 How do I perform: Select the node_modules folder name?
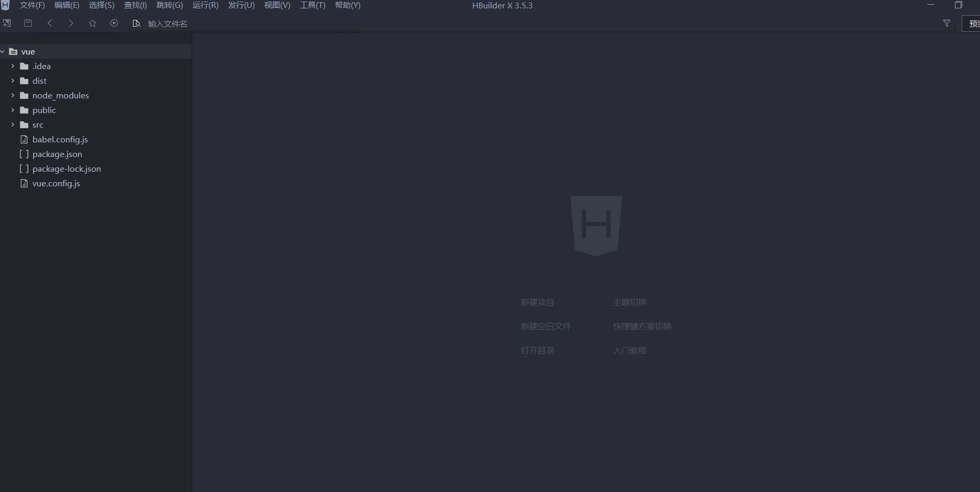click(61, 96)
